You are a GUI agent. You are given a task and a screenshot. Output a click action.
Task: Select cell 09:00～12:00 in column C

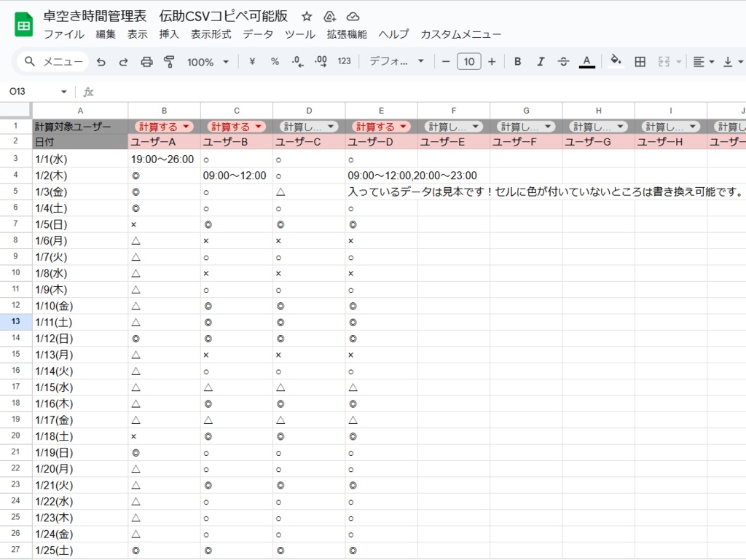(237, 176)
